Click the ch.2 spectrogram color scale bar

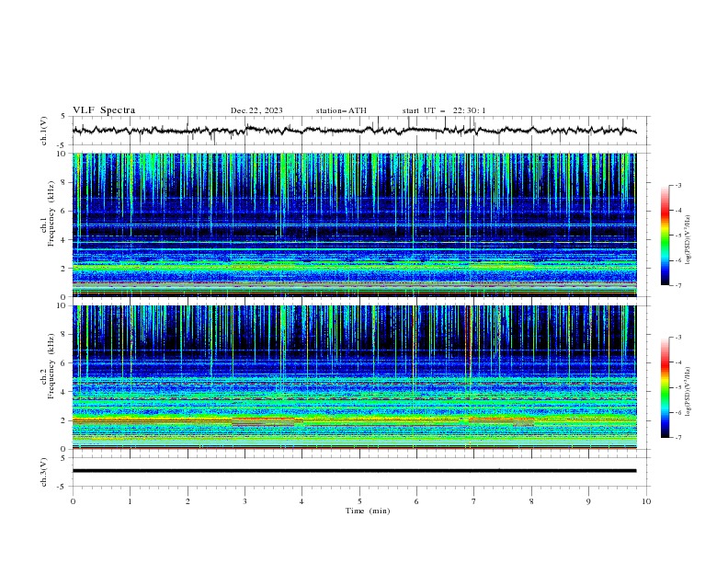click(665, 387)
